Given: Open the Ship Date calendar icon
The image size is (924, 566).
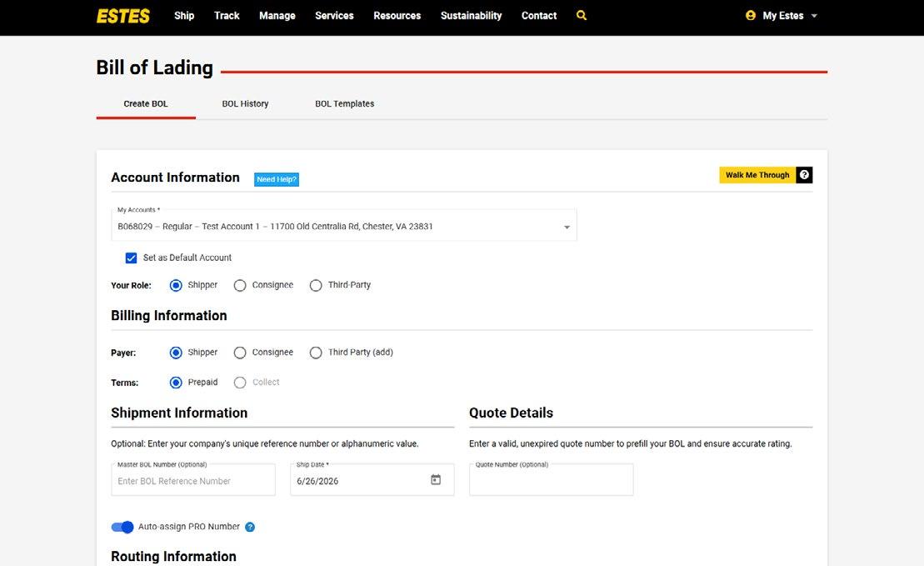Looking at the screenshot, I should click(436, 480).
